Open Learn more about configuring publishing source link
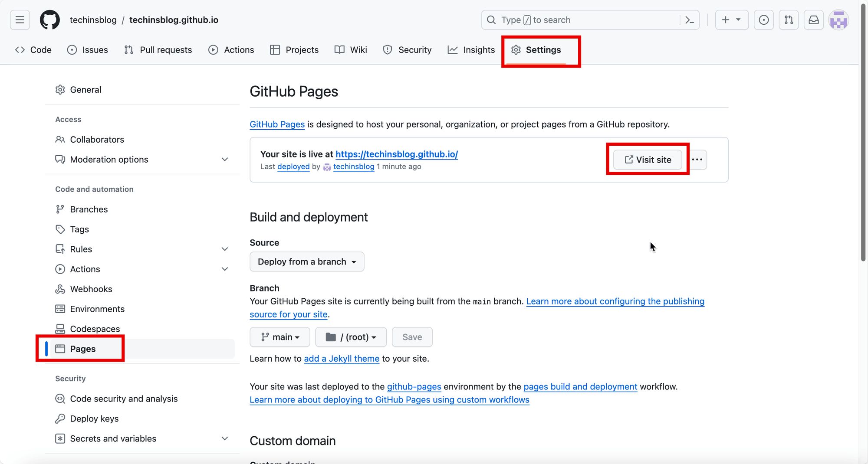This screenshot has height=464, width=868. (x=615, y=301)
